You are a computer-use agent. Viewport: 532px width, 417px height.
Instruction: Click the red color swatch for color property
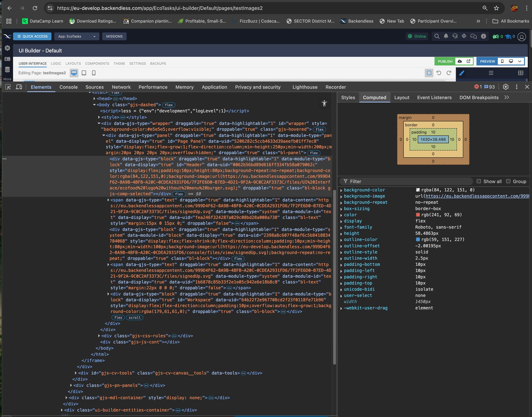[x=418, y=215]
